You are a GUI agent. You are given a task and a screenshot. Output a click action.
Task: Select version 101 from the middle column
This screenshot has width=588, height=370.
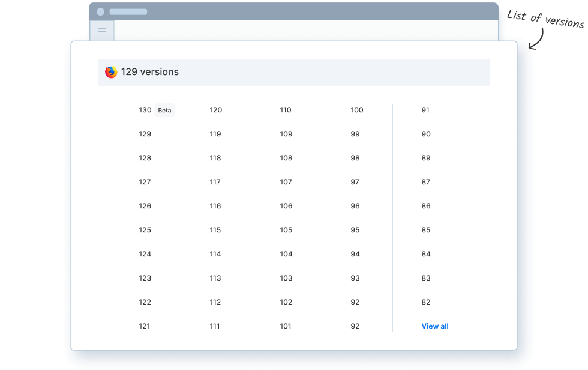pyautogui.click(x=286, y=326)
